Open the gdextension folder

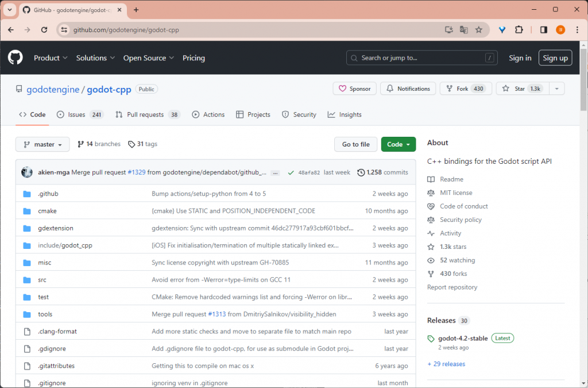click(56, 229)
